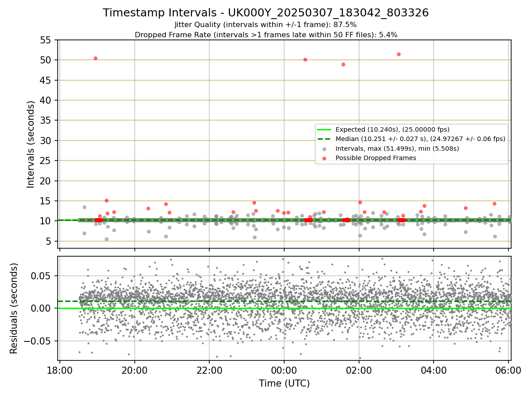532x399 pixels.
Task: Click the x-axis tick label '18:00'
Action: coord(60,370)
